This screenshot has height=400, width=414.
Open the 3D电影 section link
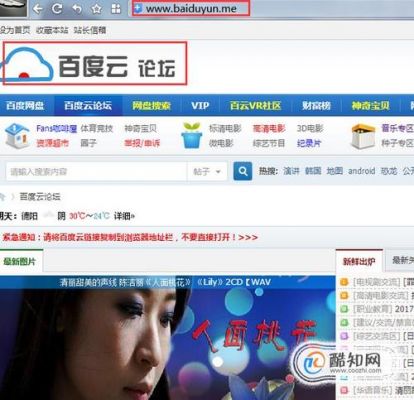point(310,128)
